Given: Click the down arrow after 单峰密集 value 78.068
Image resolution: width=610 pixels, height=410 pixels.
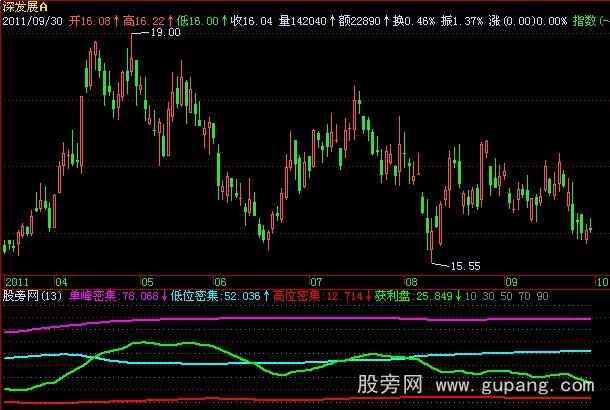Looking at the screenshot, I should pos(165,296).
